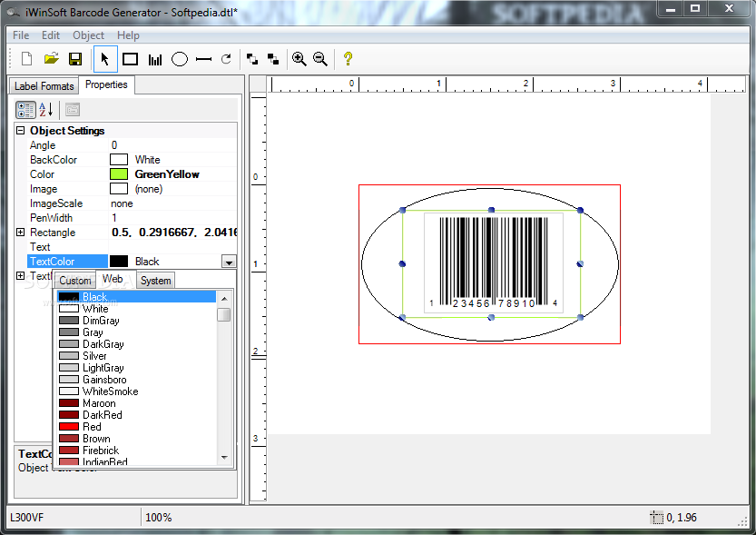Click the Color GreenYellow value
The image size is (756, 535).
click(173, 174)
